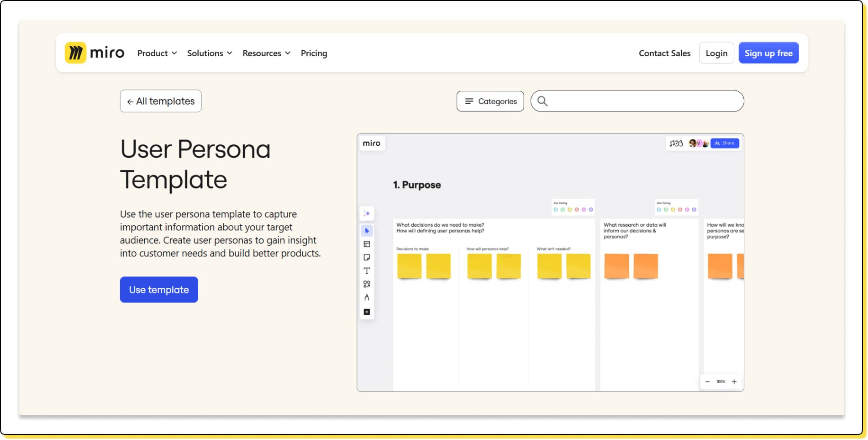Zoom in with the plus button
The height and width of the screenshot is (440, 868).
pos(734,382)
